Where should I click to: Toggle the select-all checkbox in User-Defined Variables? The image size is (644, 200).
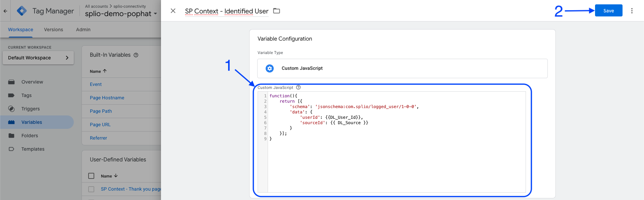click(x=91, y=176)
